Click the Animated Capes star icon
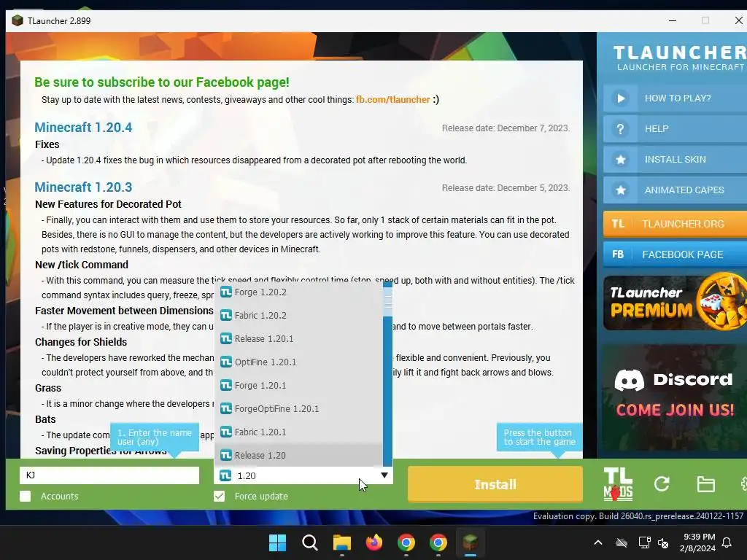This screenshot has height=560, width=747. point(620,190)
